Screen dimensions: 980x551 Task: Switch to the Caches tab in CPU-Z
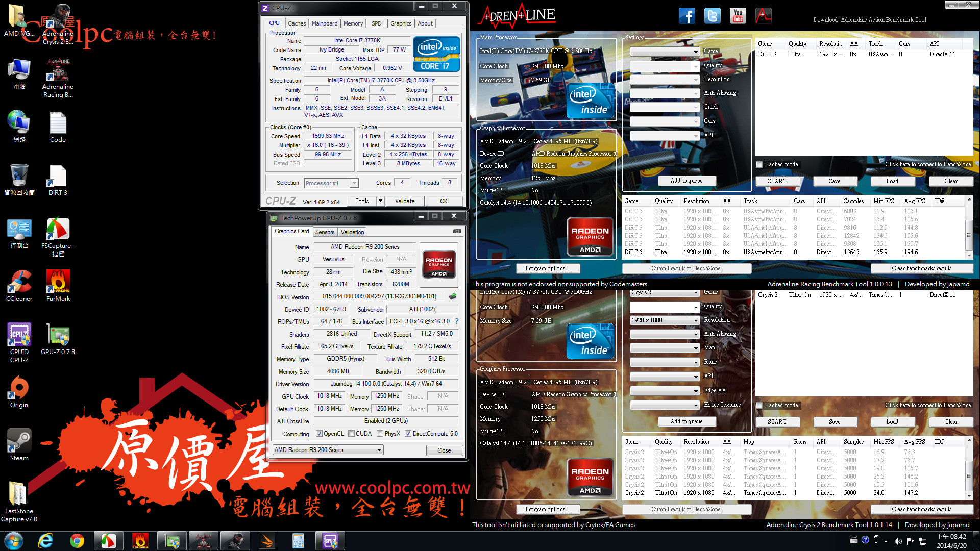click(297, 23)
